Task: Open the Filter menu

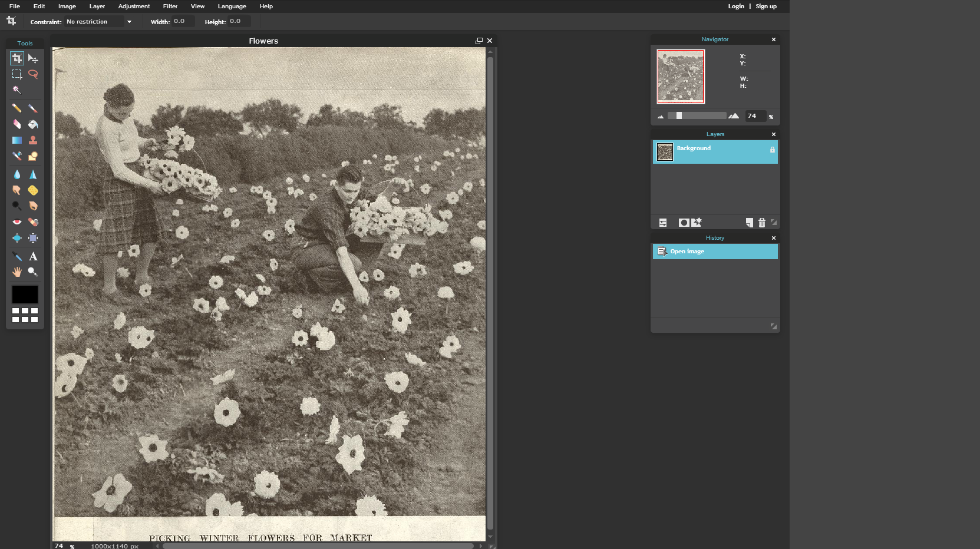Action: [x=170, y=6]
